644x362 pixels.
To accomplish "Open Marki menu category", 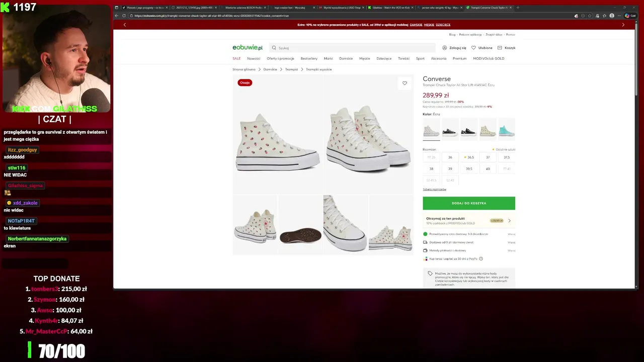I will click(328, 58).
